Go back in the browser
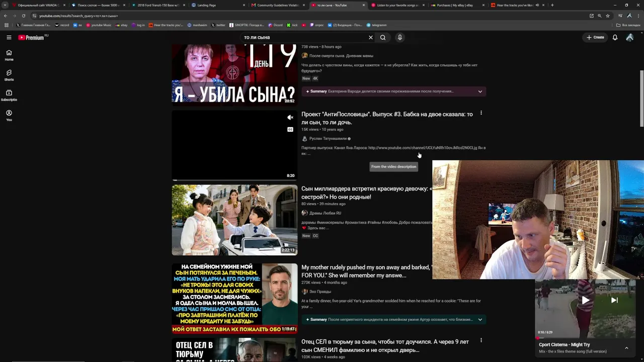This screenshot has height=362, width=644. [x=6, y=16]
